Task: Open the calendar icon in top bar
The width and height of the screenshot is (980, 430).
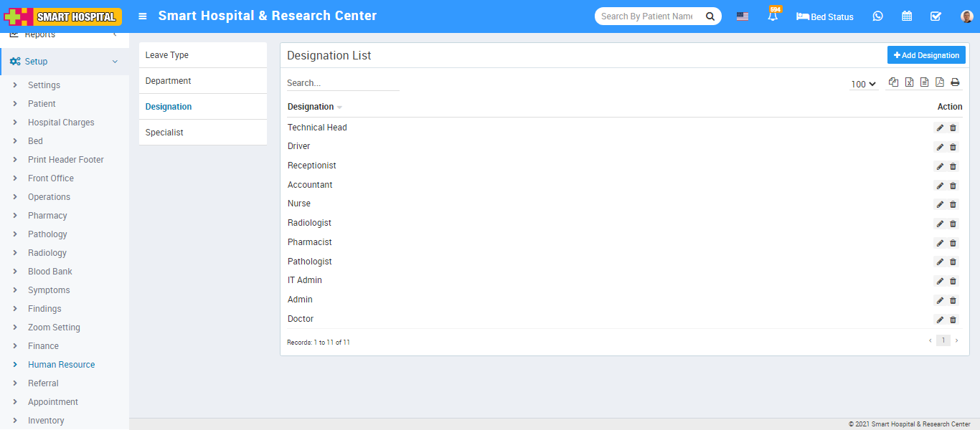Action: point(907,16)
